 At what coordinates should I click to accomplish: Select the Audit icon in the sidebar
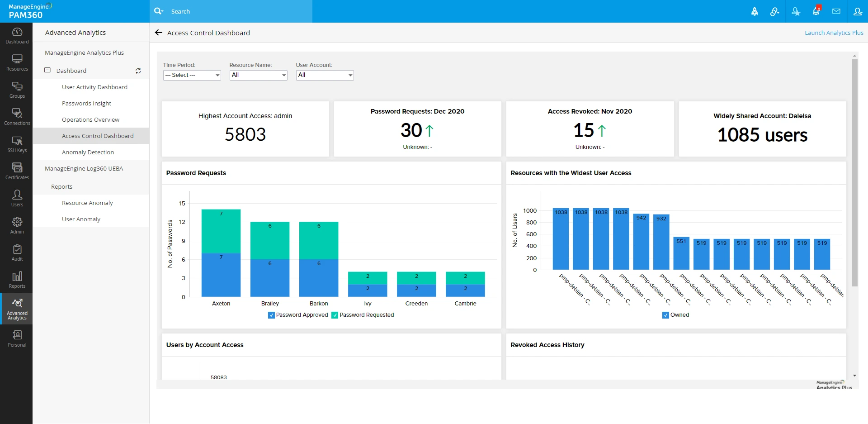point(17,252)
